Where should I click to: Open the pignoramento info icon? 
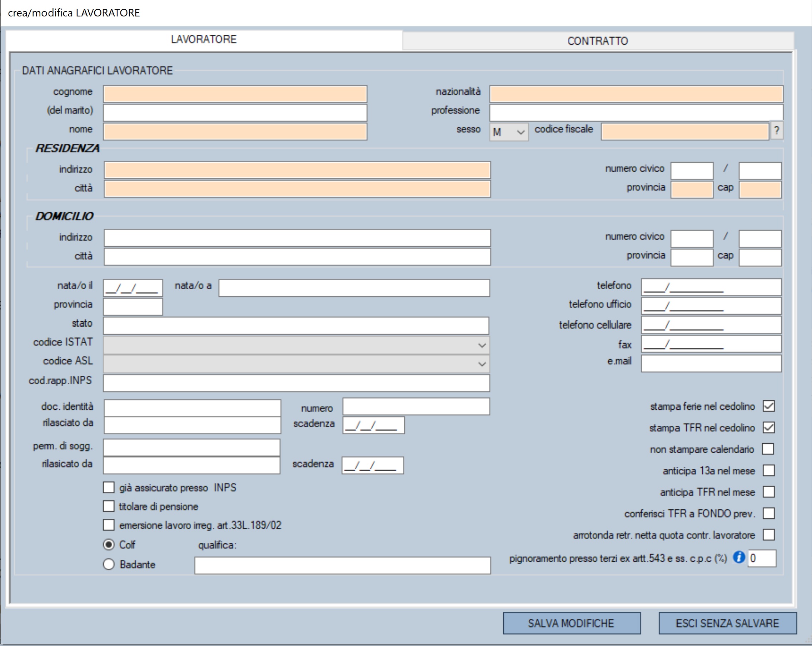[738, 557]
